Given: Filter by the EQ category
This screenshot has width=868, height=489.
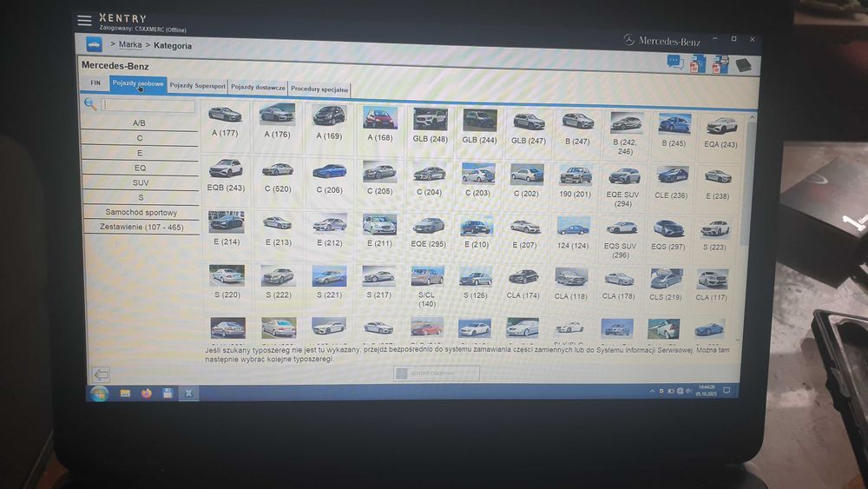Looking at the screenshot, I should point(140,168).
